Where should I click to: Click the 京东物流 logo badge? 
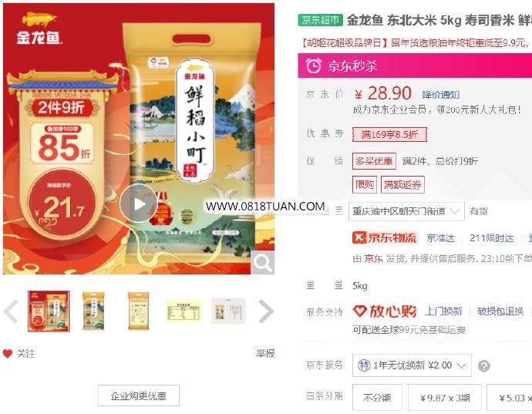pos(385,237)
